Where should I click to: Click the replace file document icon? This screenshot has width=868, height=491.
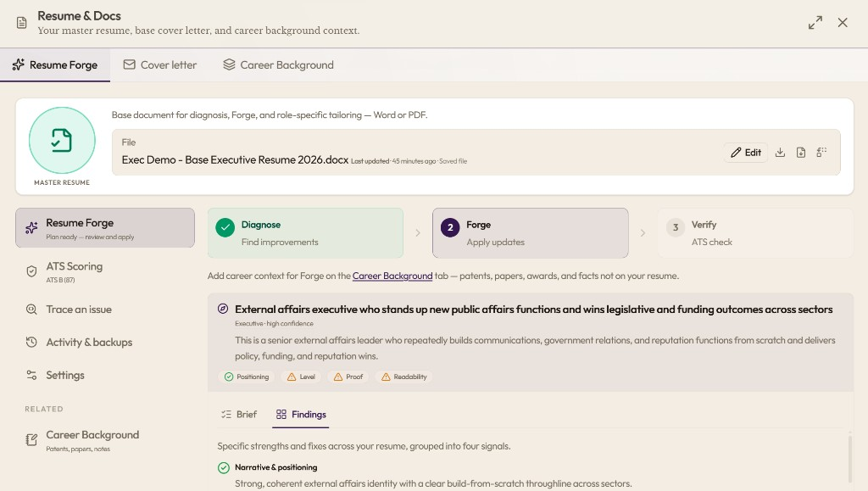coord(800,153)
